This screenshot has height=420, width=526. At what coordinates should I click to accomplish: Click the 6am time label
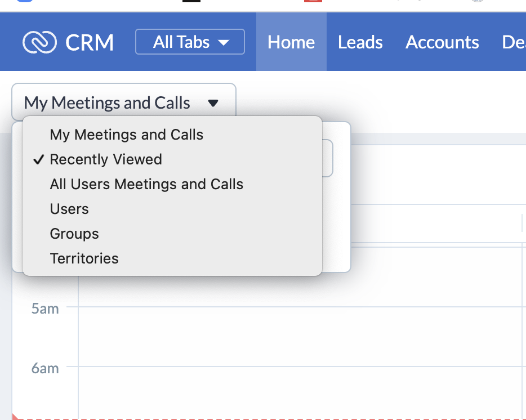[x=45, y=368]
